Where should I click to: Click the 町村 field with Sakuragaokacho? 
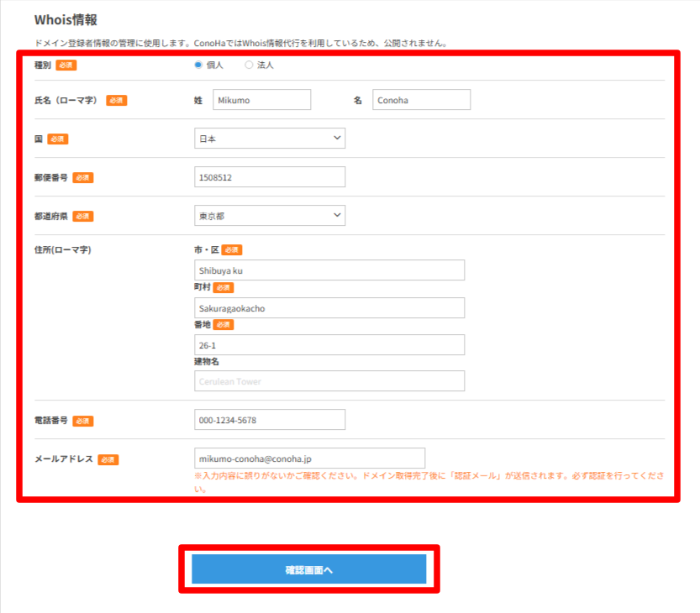329,308
